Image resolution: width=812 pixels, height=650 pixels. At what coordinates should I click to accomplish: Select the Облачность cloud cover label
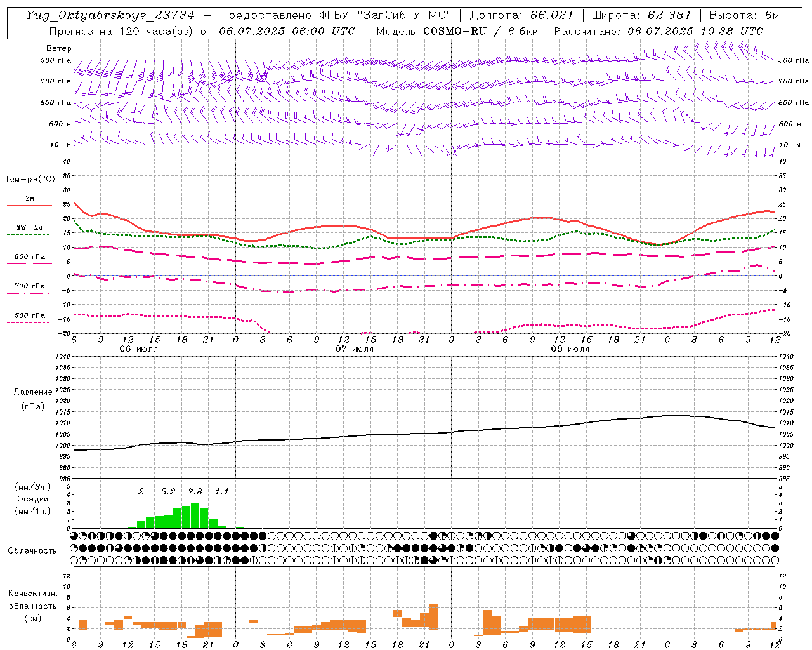(x=32, y=550)
